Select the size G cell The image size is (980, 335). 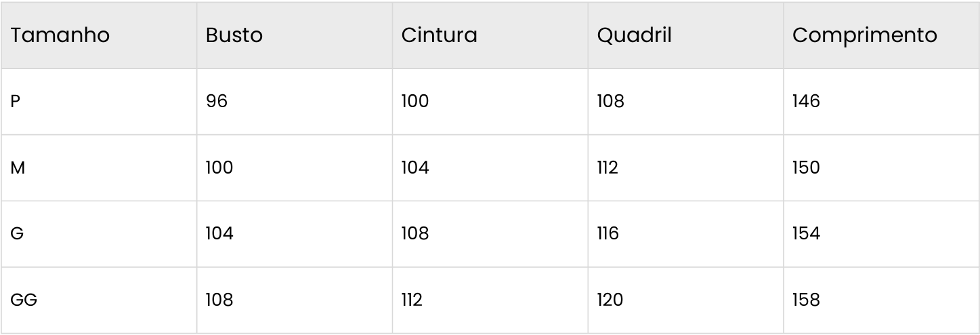tap(16, 234)
